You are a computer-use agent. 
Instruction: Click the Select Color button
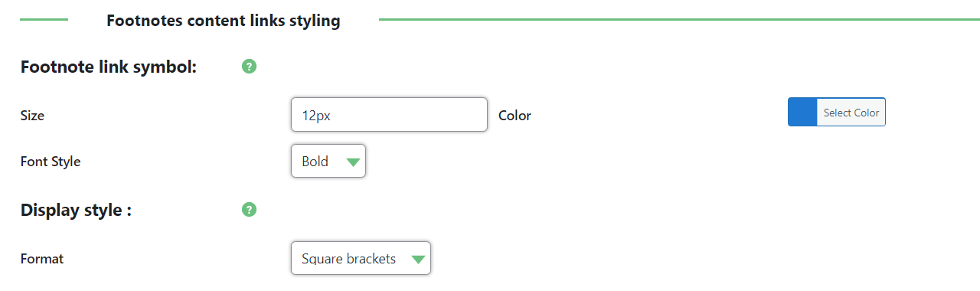click(851, 113)
